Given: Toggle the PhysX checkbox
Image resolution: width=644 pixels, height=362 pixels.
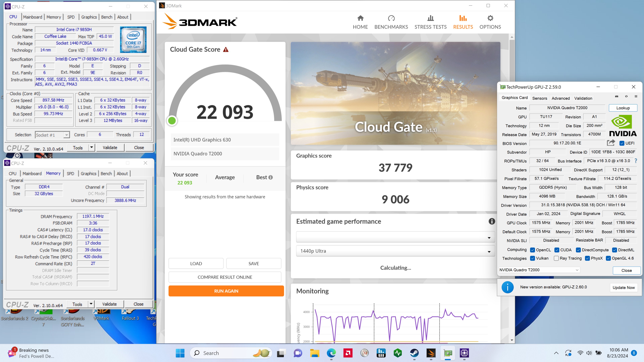Looking at the screenshot, I should [x=587, y=258].
